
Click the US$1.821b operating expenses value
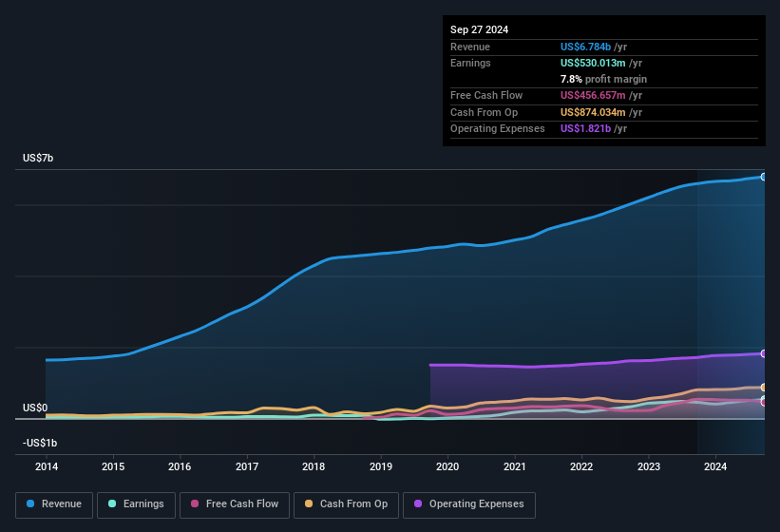(x=585, y=129)
